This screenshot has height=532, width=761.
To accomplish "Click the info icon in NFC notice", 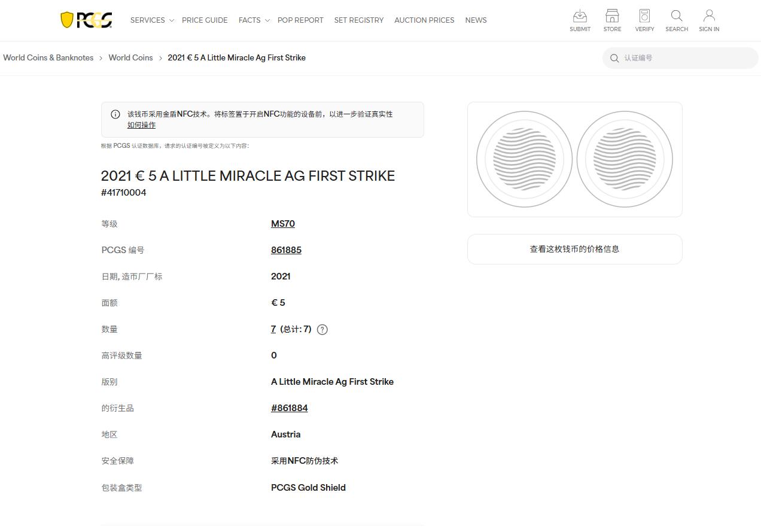I will (115, 114).
